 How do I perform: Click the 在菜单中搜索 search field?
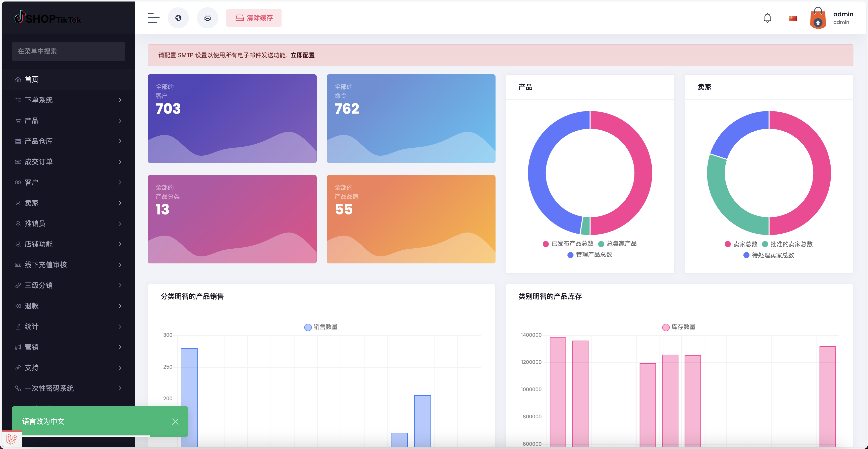click(x=68, y=51)
